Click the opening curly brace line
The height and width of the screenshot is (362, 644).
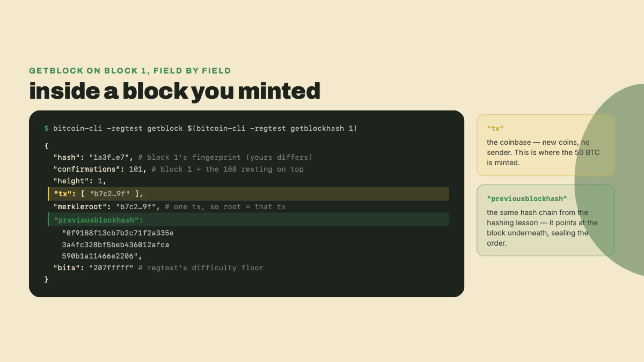46,146
